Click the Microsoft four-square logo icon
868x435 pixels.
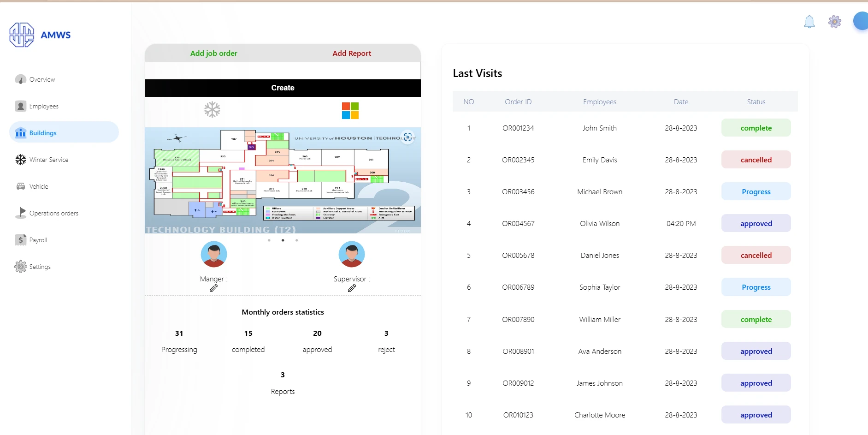point(350,111)
